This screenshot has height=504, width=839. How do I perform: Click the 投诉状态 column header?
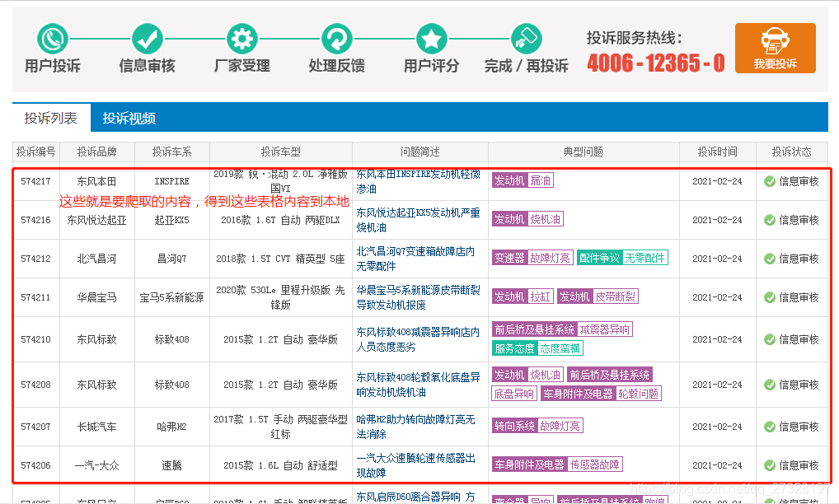pyautogui.click(x=792, y=152)
